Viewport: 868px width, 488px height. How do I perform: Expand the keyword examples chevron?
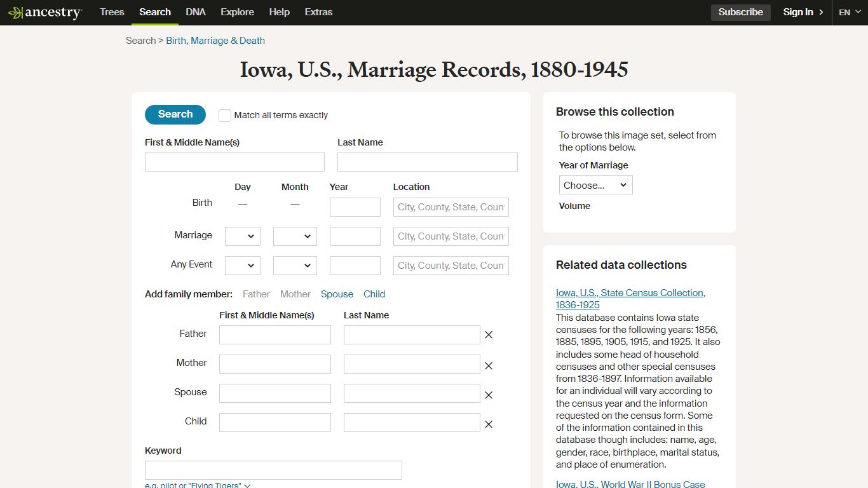click(247, 485)
